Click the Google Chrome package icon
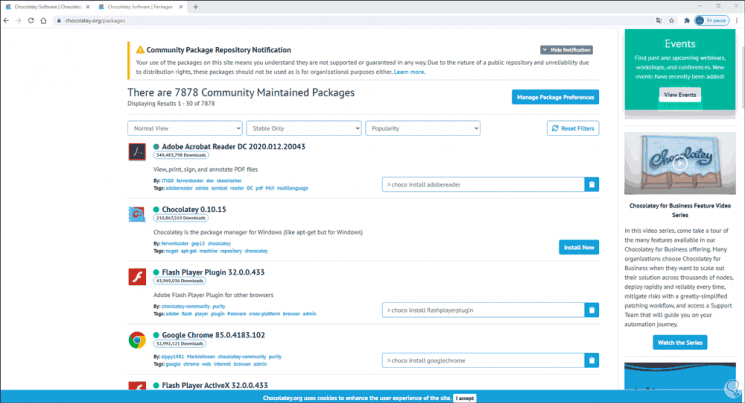The height and width of the screenshot is (403, 745). tap(137, 340)
